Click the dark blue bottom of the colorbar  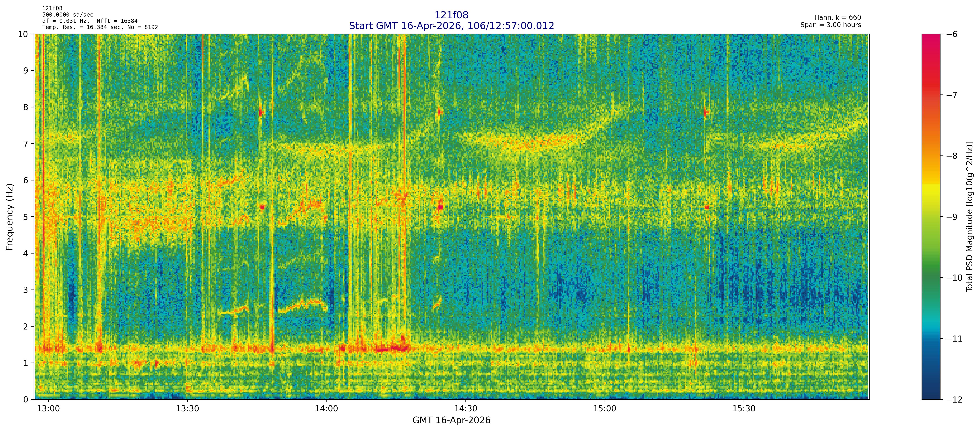pos(931,392)
